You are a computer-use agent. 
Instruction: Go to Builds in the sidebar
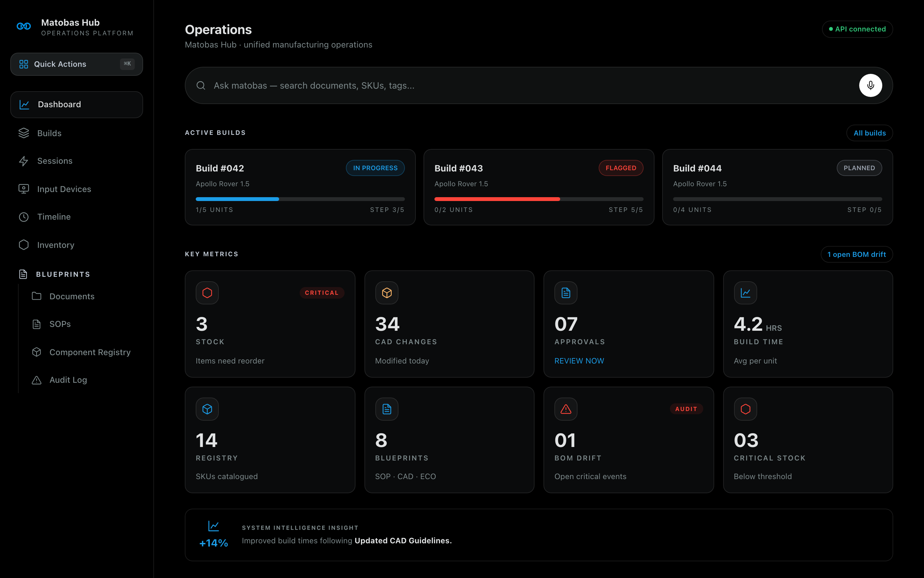point(77,133)
